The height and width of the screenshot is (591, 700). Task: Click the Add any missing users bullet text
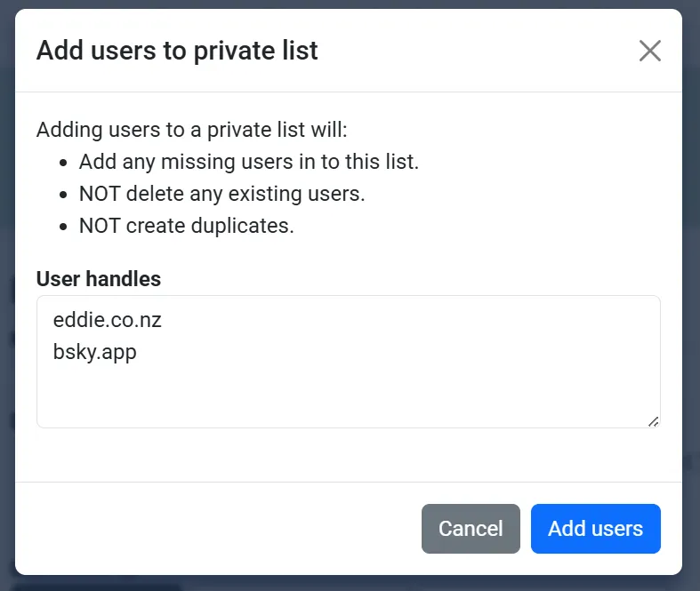pos(248,162)
